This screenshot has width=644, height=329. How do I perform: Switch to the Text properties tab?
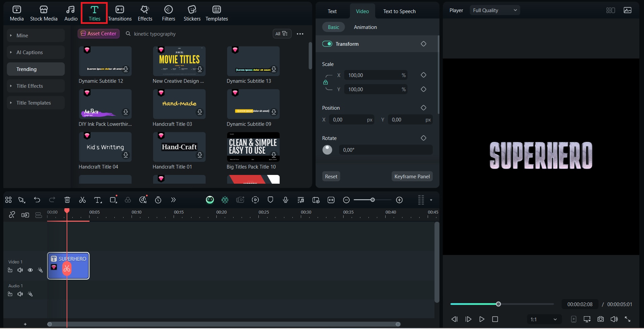pyautogui.click(x=332, y=11)
